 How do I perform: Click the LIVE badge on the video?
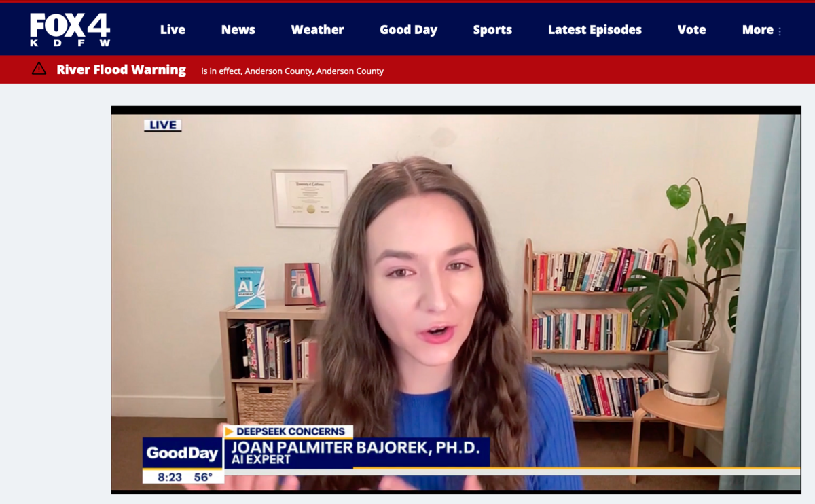(162, 125)
